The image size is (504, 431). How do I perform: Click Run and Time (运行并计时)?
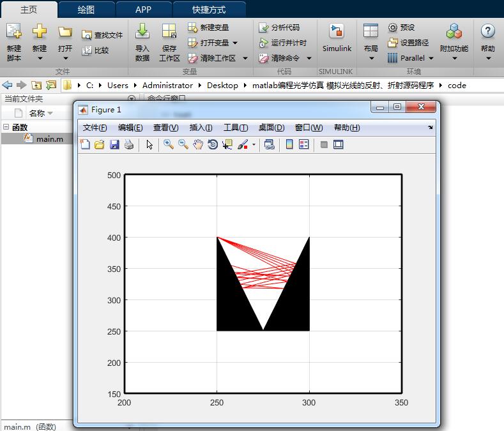coord(282,43)
